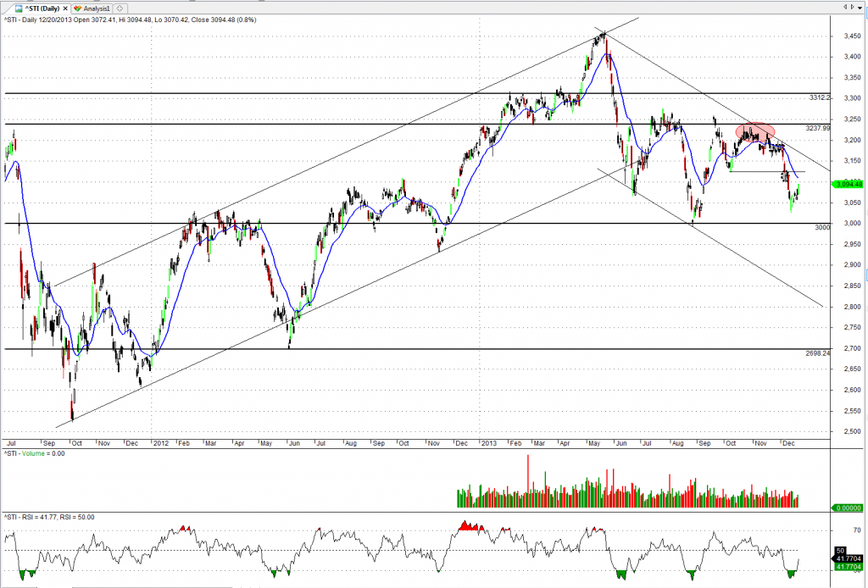The image size is (868, 588).
Task: Click the ^STI RSI pane title
Action: [x=47, y=516]
